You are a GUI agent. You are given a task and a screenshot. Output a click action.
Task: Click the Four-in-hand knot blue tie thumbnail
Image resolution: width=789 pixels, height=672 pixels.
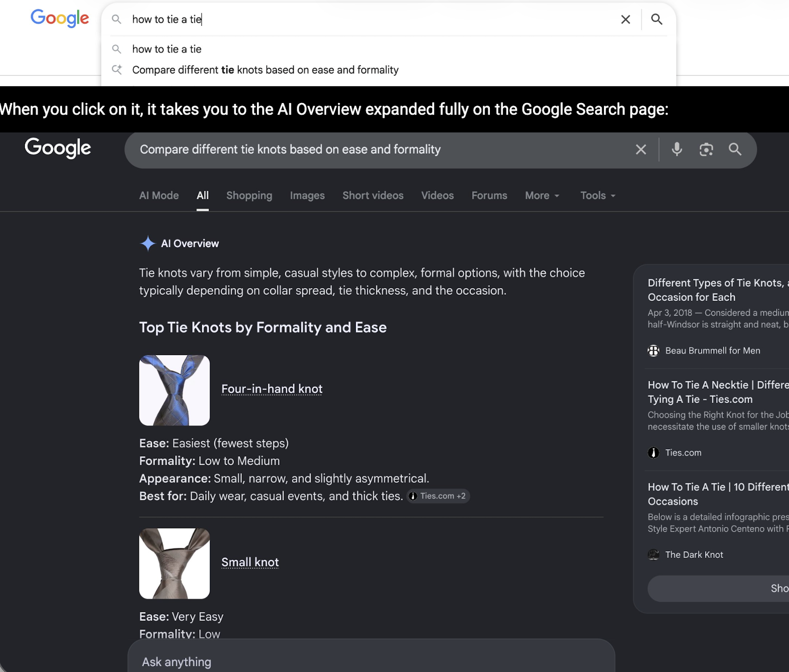174,391
